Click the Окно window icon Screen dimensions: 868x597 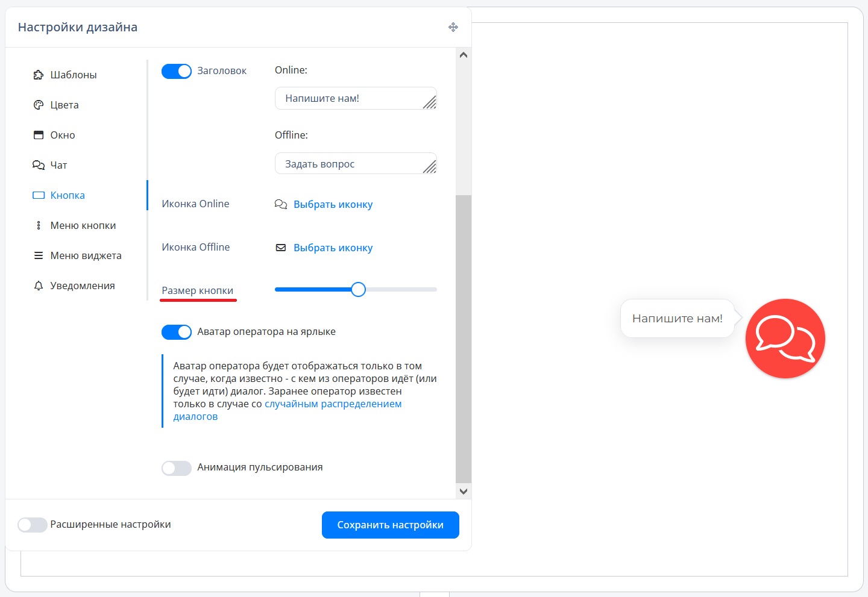(x=39, y=135)
